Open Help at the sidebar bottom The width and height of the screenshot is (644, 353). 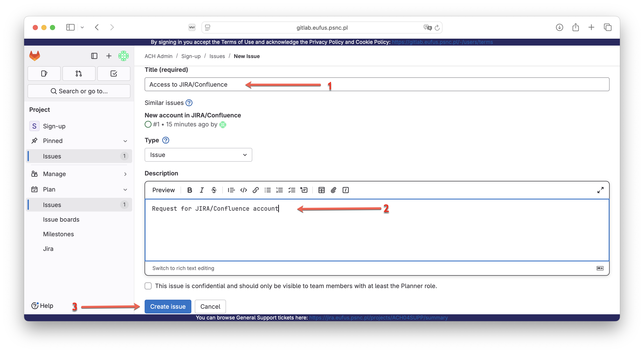pos(42,306)
